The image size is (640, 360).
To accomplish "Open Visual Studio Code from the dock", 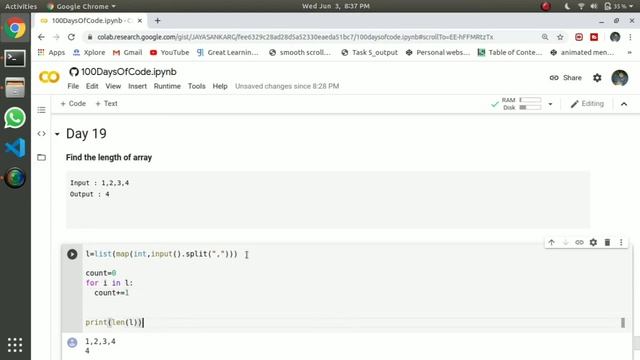I will tap(15, 148).
